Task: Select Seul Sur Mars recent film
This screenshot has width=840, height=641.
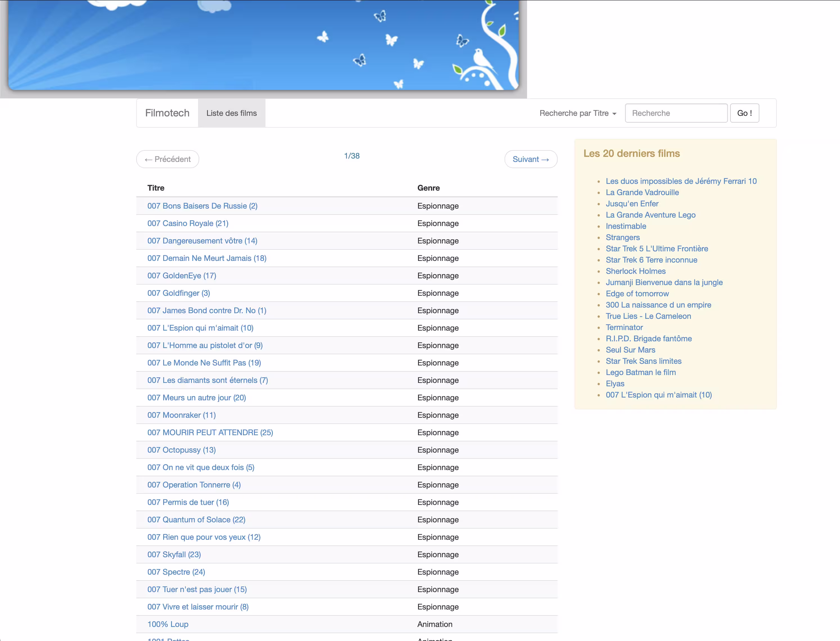Action: [630, 350]
